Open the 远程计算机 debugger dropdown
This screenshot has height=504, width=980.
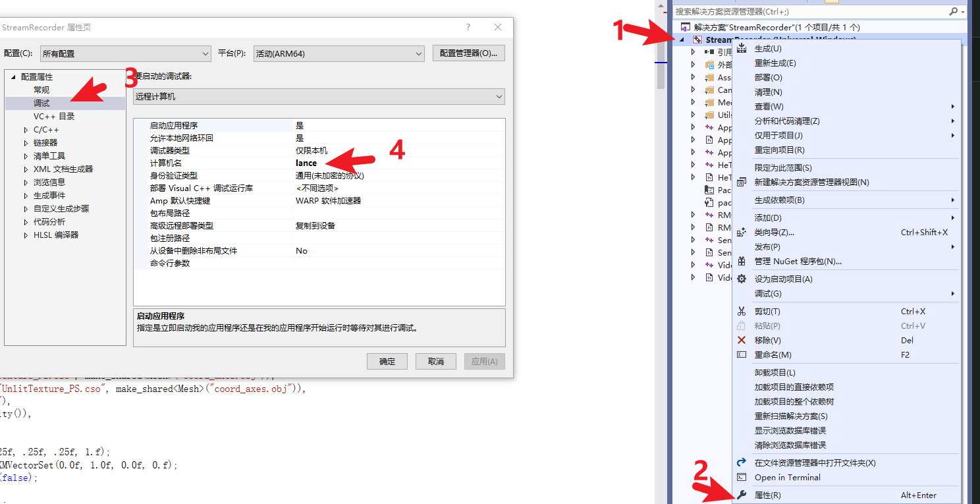319,96
